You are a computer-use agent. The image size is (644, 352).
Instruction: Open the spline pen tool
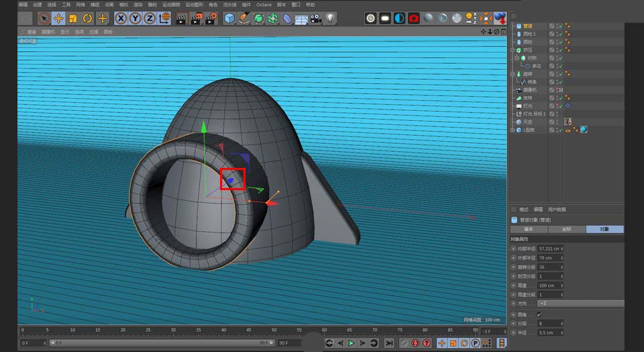[x=244, y=19]
